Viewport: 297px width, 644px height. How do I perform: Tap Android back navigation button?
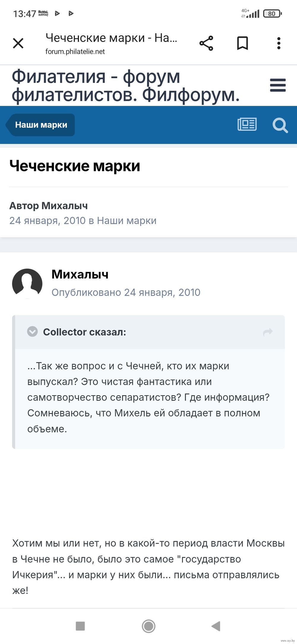(x=216, y=626)
